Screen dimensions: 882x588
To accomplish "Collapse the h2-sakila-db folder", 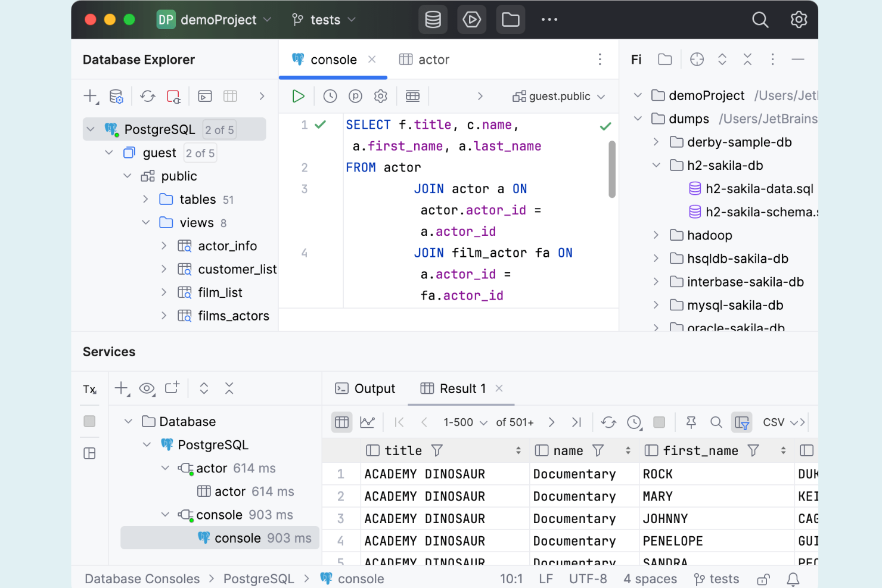I will coord(656,165).
